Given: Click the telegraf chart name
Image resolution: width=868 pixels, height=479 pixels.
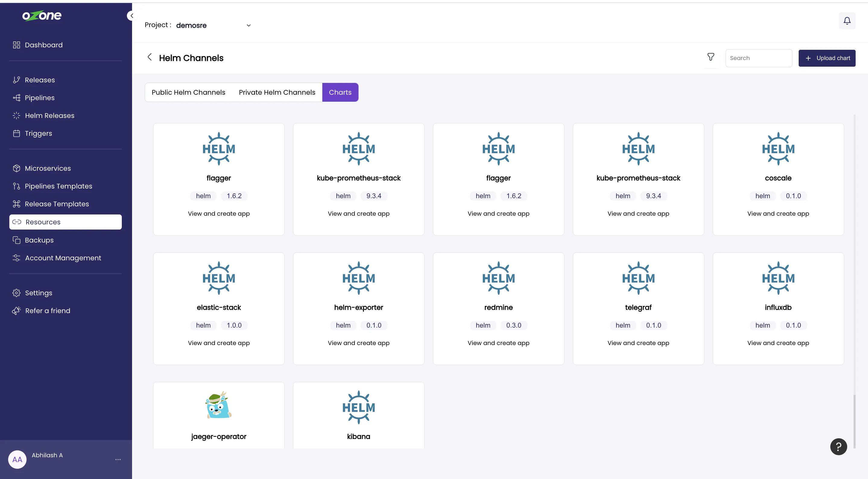Looking at the screenshot, I should (x=638, y=307).
